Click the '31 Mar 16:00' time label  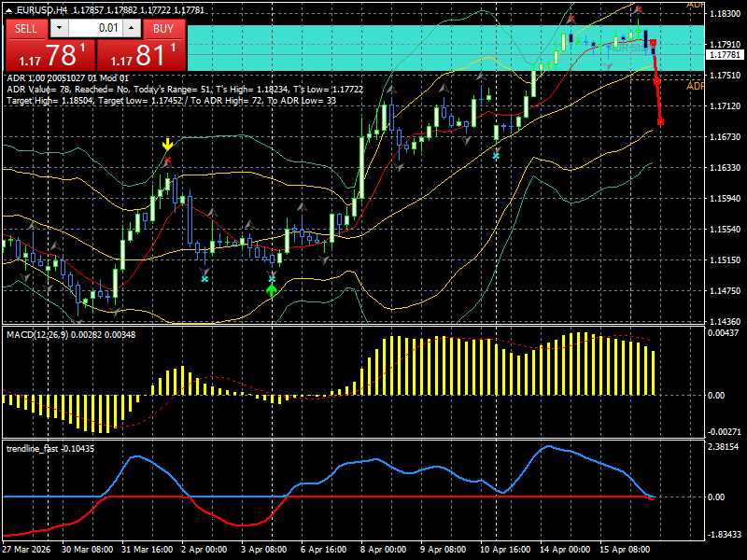pos(148,550)
